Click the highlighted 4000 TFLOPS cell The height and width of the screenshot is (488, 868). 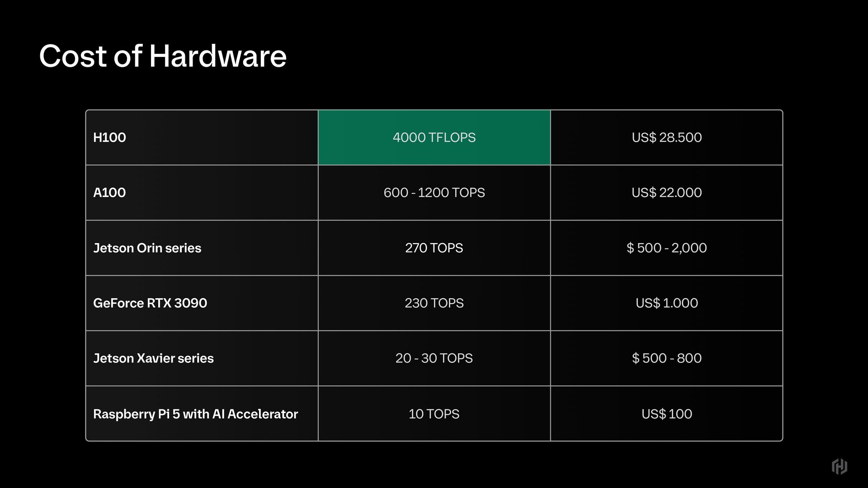tap(434, 137)
